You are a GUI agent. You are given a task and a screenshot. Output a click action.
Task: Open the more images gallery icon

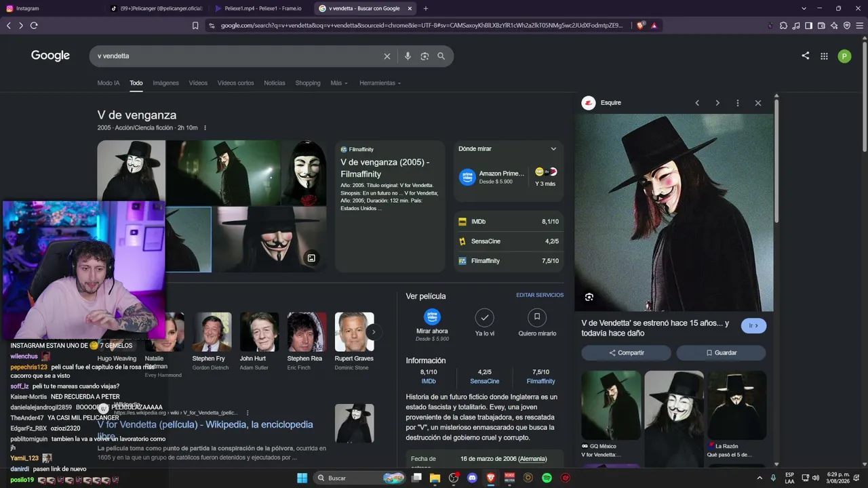[x=311, y=258]
